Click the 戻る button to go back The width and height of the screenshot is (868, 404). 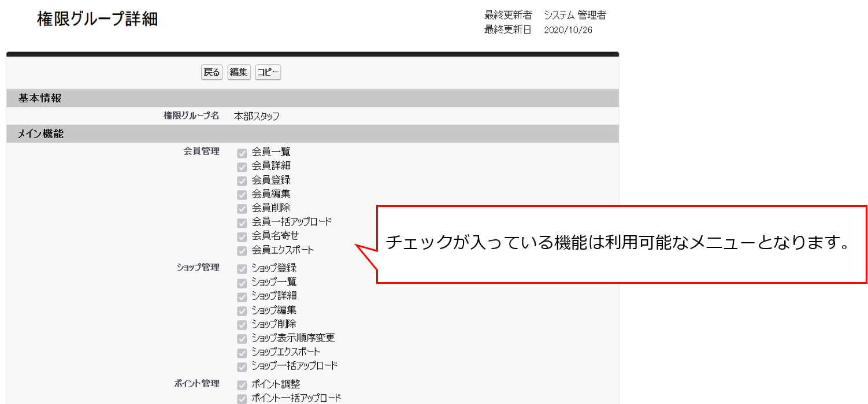(211, 72)
